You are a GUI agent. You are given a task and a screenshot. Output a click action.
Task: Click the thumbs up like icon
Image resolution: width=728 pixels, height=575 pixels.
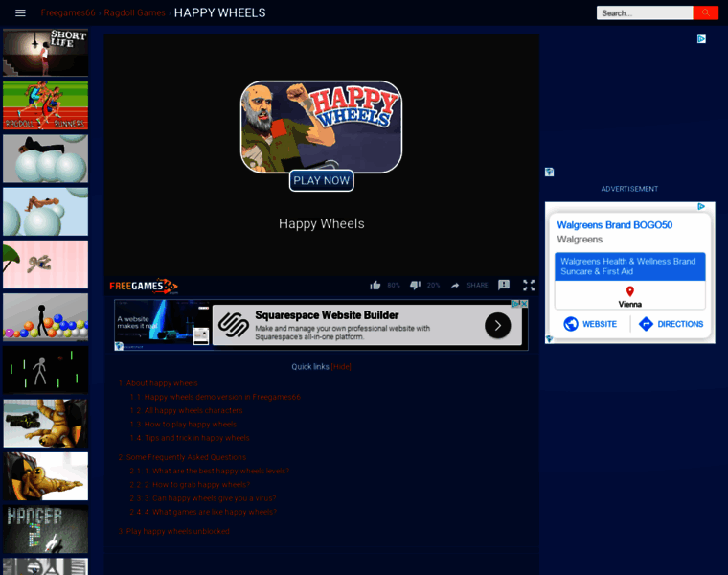(x=375, y=286)
